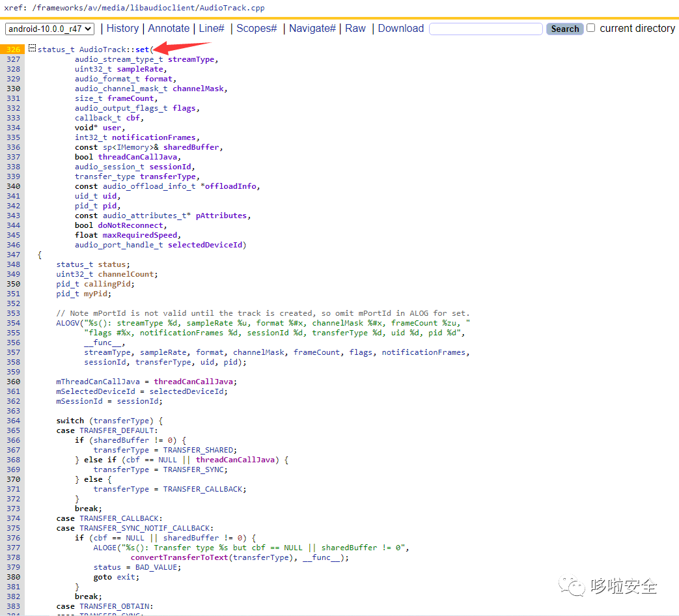The width and height of the screenshot is (679, 616).
Task: Click TRANSFER_SYNC_NOTIF_CALLBACK on line 375
Action: tap(145, 529)
